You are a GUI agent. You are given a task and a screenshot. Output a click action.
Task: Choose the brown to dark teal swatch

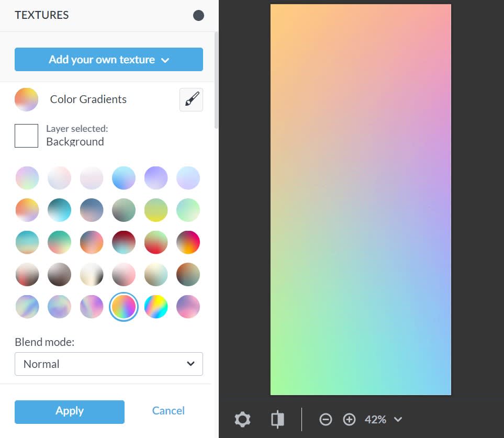pyautogui.click(x=188, y=274)
